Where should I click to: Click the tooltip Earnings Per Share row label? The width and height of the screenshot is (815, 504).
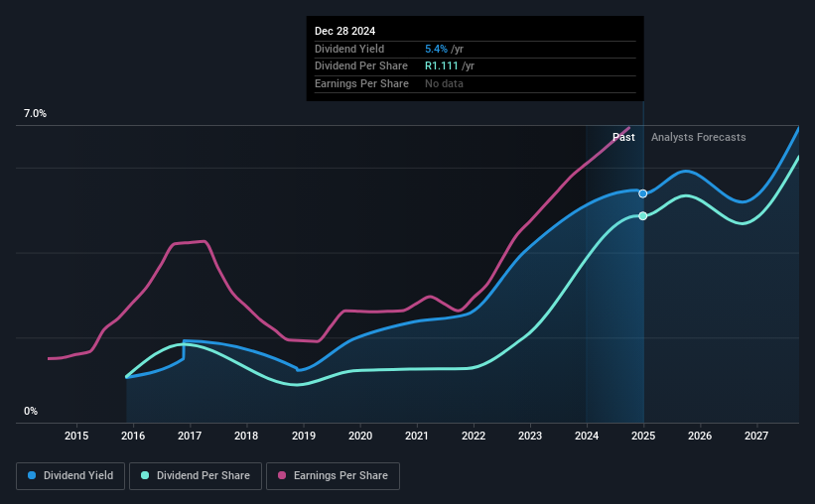[361, 83]
